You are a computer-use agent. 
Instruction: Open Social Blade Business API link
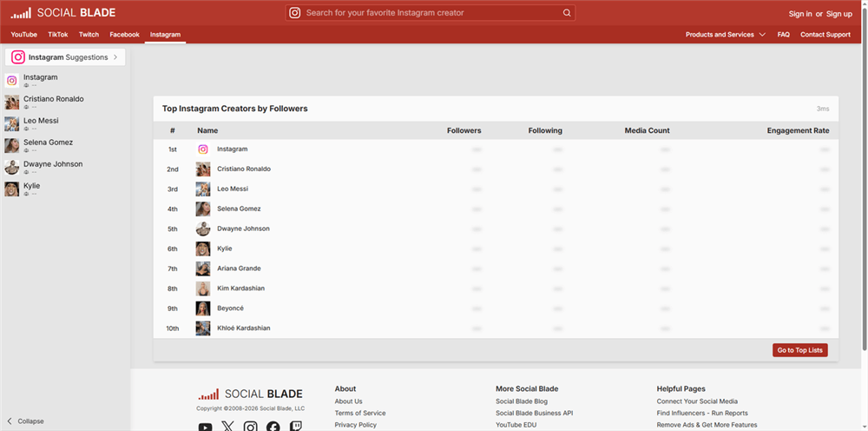pyautogui.click(x=534, y=413)
